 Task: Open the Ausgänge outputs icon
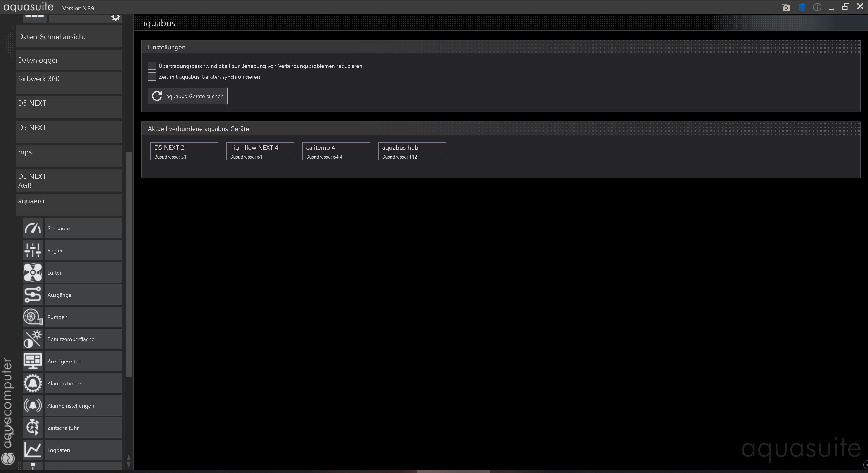click(33, 295)
